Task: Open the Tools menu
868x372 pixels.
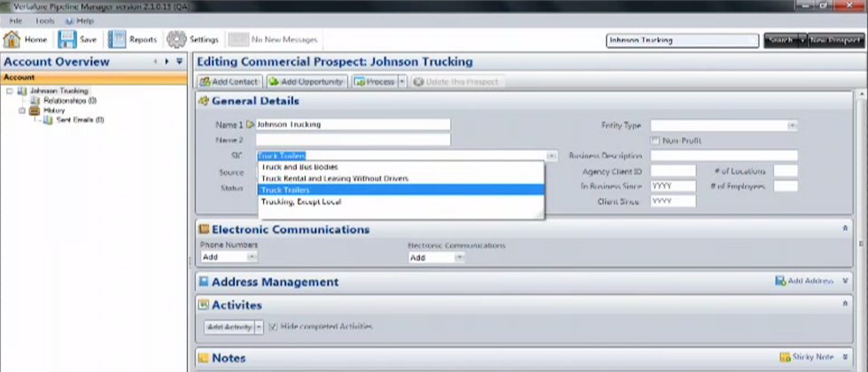Action: point(45,20)
